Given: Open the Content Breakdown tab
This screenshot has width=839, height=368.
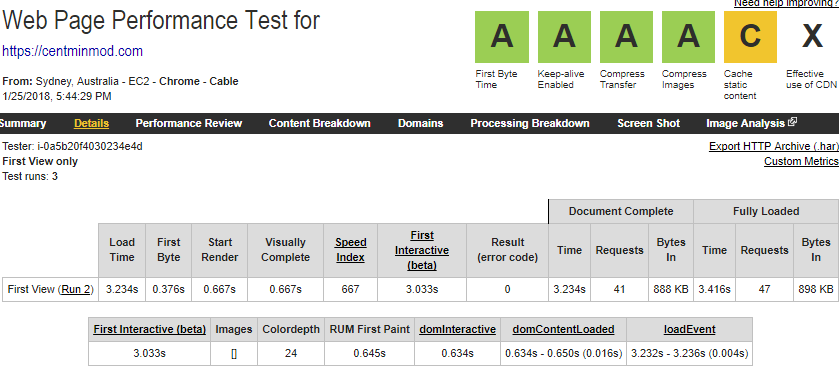Looking at the screenshot, I should (x=319, y=124).
